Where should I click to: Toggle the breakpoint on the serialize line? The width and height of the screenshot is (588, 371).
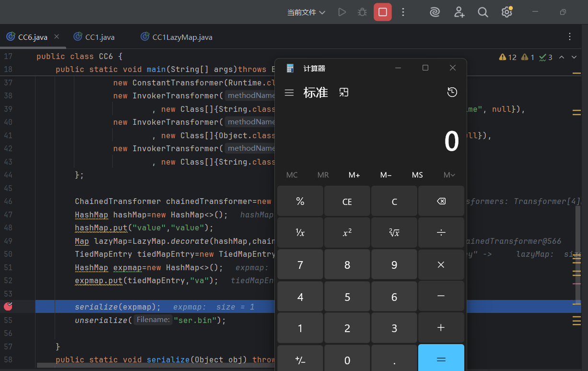point(8,307)
